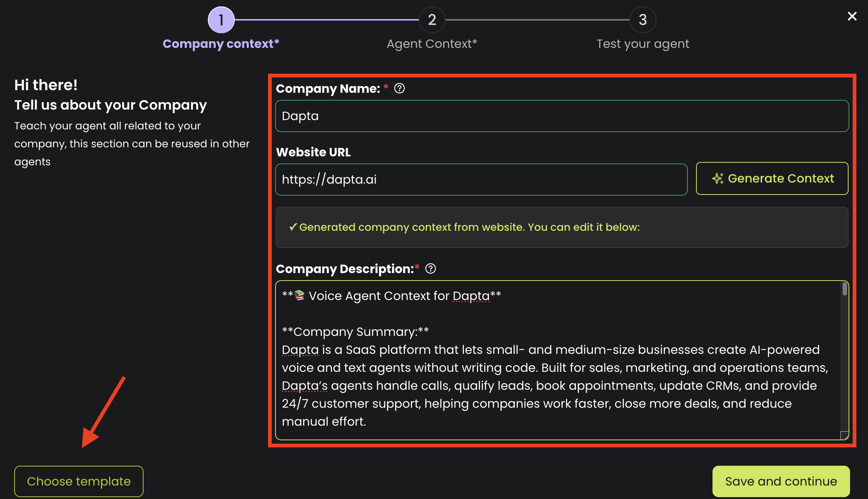The height and width of the screenshot is (499, 868).
Task: Switch to Agent Context step label
Action: (432, 44)
